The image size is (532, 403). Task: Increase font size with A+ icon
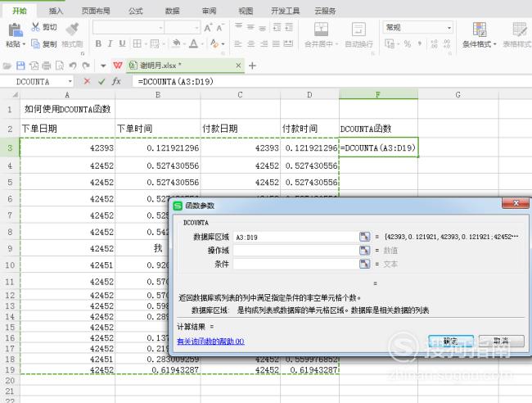[x=208, y=28]
